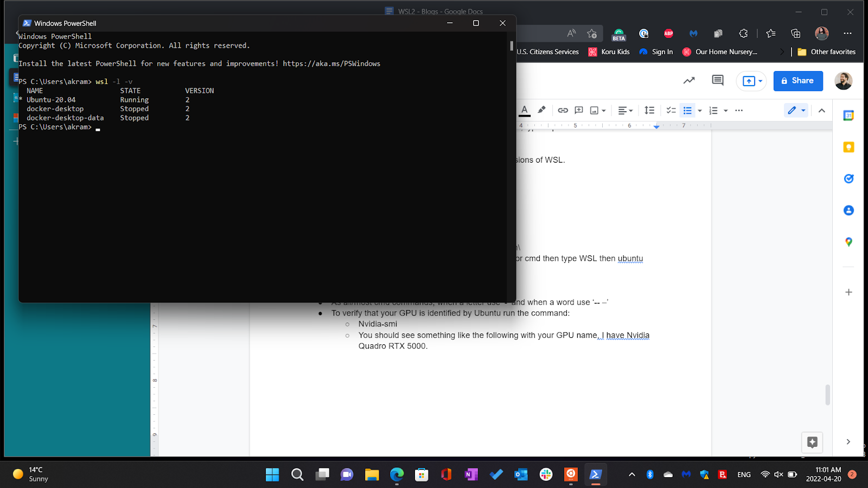Toggle the numbered list formatting

tap(713, 111)
